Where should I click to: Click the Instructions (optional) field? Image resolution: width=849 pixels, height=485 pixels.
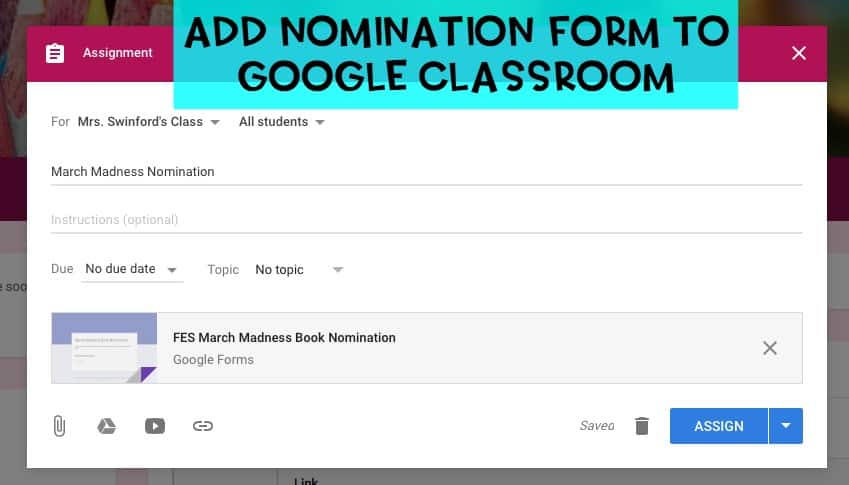click(427, 220)
